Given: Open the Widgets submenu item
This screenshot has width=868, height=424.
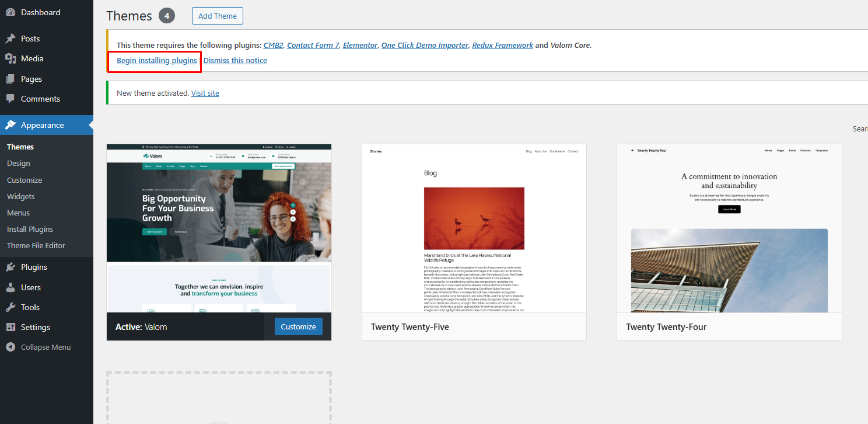Looking at the screenshot, I should pos(21,196).
